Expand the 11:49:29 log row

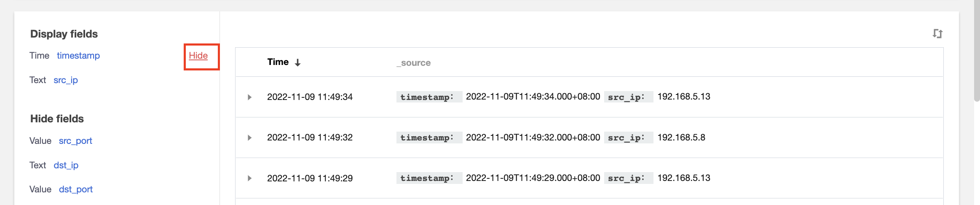[249, 178]
